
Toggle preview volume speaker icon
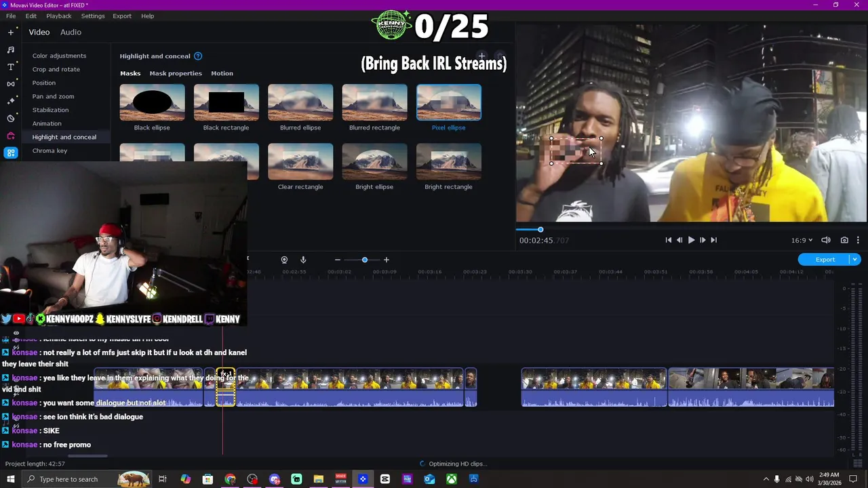pos(826,240)
